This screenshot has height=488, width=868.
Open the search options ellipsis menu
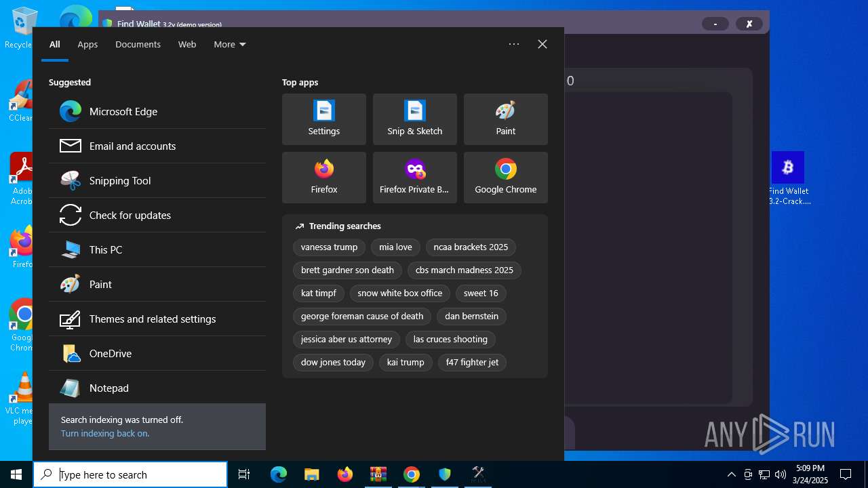[514, 44]
